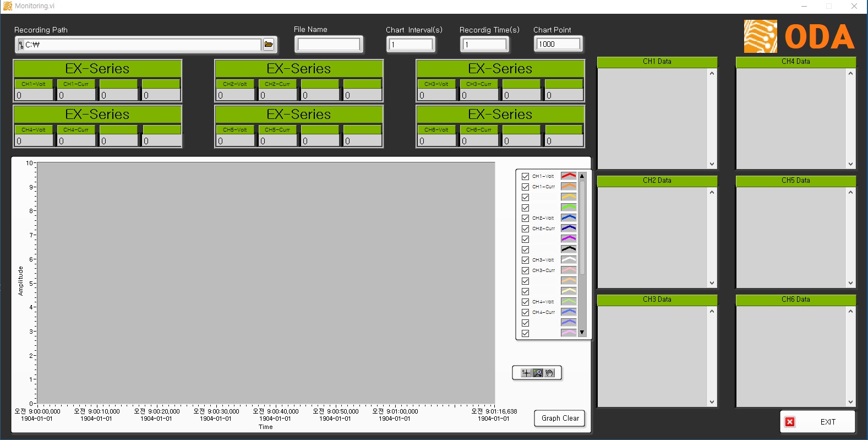Click down arrow of CH1 Data list
The height and width of the screenshot is (440, 868).
712,164
